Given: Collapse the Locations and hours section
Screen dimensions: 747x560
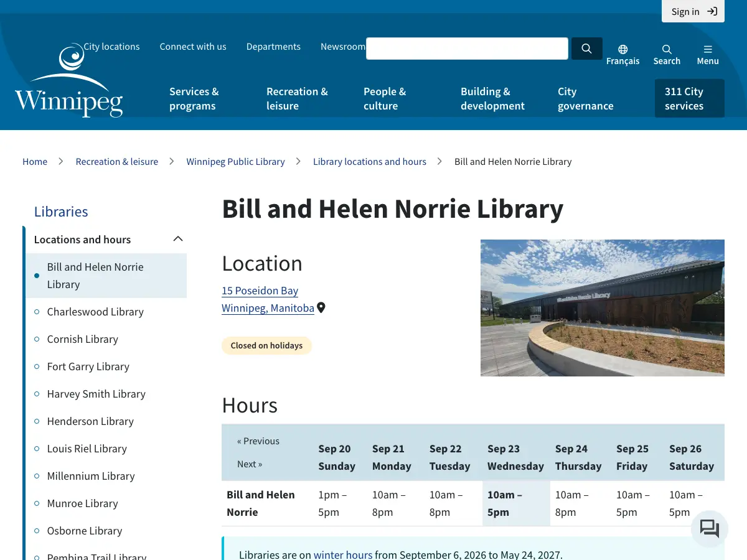Looking at the screenshot, I should (178, 239).
